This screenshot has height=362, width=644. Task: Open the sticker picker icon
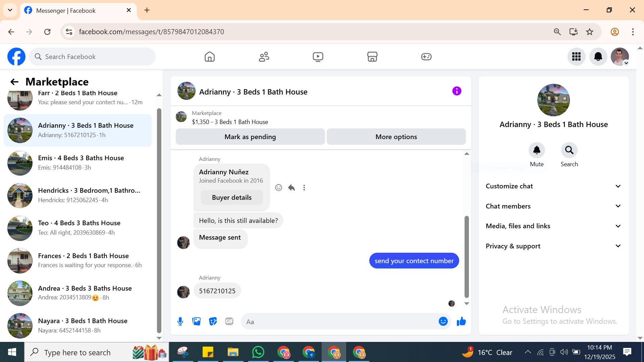tap(213, 321)
